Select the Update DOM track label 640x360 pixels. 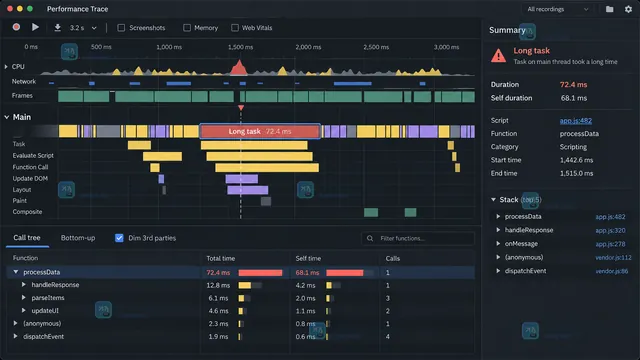coord(30,178)
